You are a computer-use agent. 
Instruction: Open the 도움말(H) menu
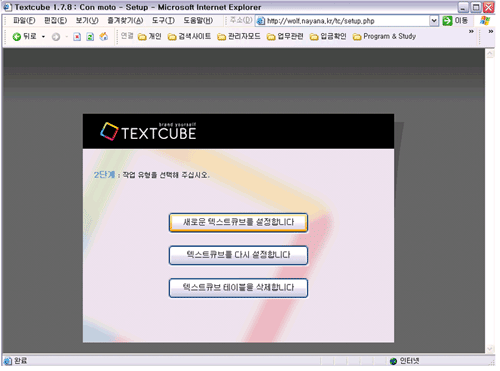tap(198, 21)
